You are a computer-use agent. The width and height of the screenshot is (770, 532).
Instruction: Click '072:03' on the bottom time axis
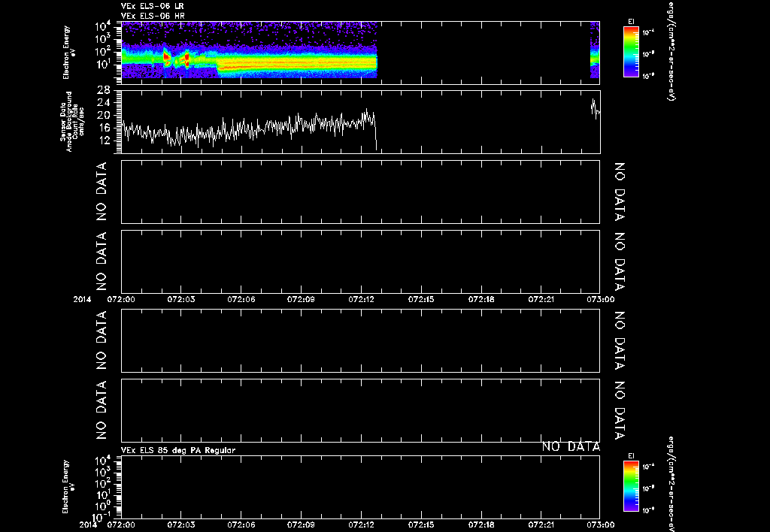pyautogui.click(x=180, y=524)
